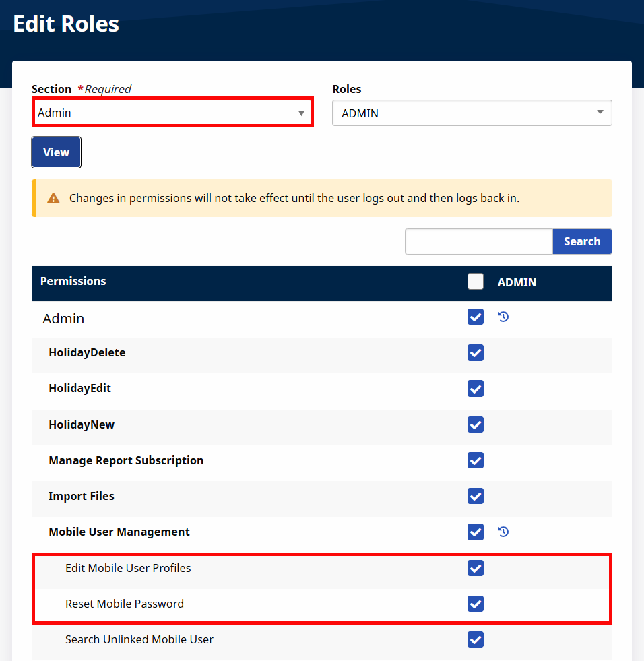644x661 pixels.
Task: Toggle the ADMIN column header checkbox
Action: (476, 282)
